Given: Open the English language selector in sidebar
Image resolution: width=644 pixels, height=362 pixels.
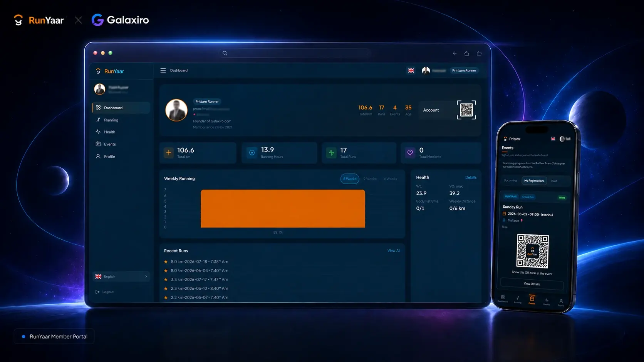Looking at the screenshot, I should [121, 276].
